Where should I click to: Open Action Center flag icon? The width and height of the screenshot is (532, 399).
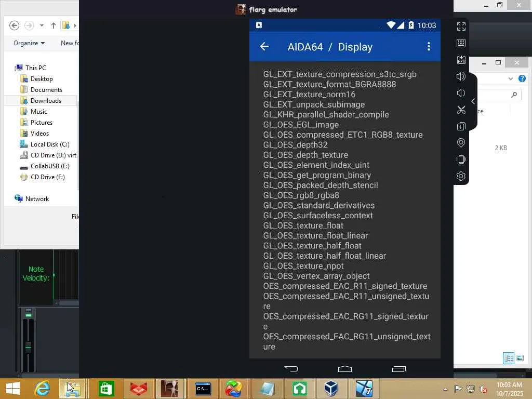458,389
